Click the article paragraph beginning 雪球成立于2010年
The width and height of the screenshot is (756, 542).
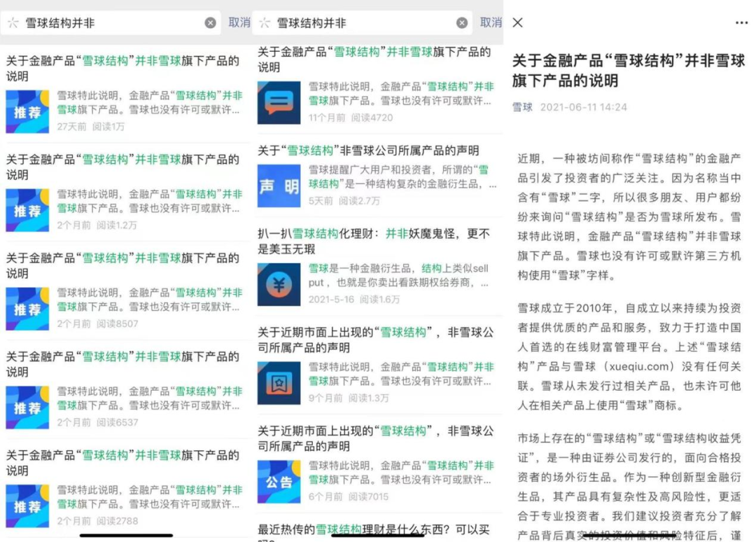point(629,356)
